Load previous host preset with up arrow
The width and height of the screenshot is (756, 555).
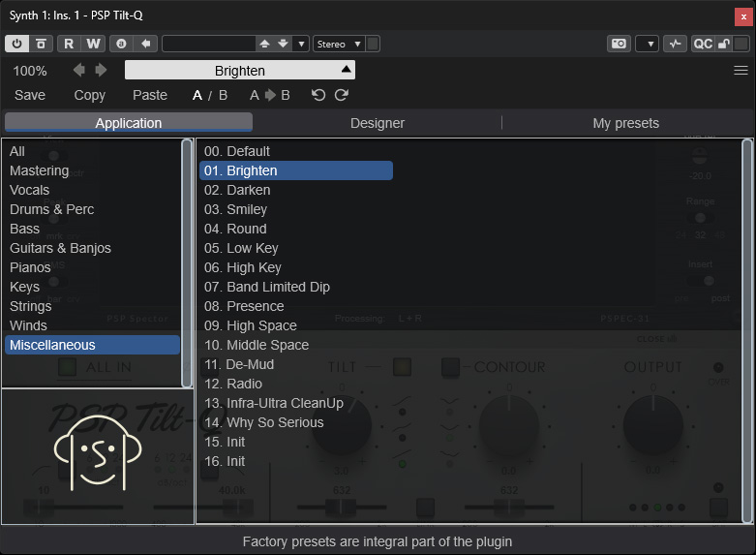point(264,44)
